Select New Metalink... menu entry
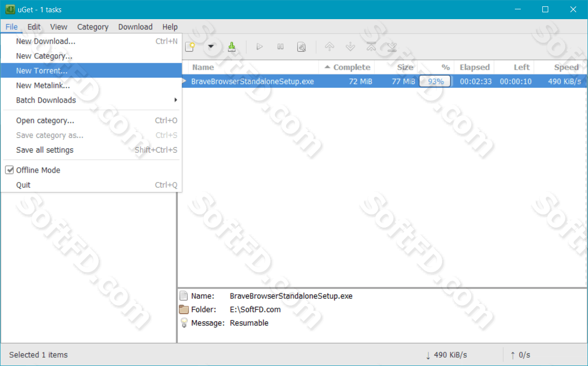 pyautogui.click(x=91, y=85)
